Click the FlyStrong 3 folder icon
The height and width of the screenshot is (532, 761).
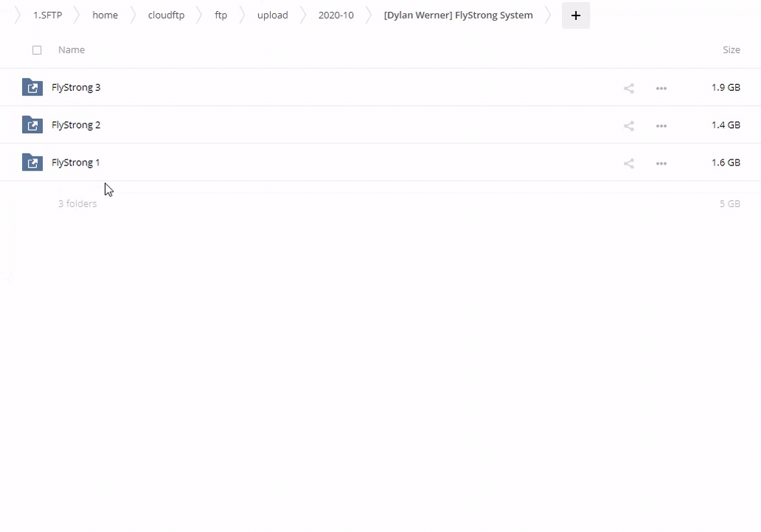[33, 87]
